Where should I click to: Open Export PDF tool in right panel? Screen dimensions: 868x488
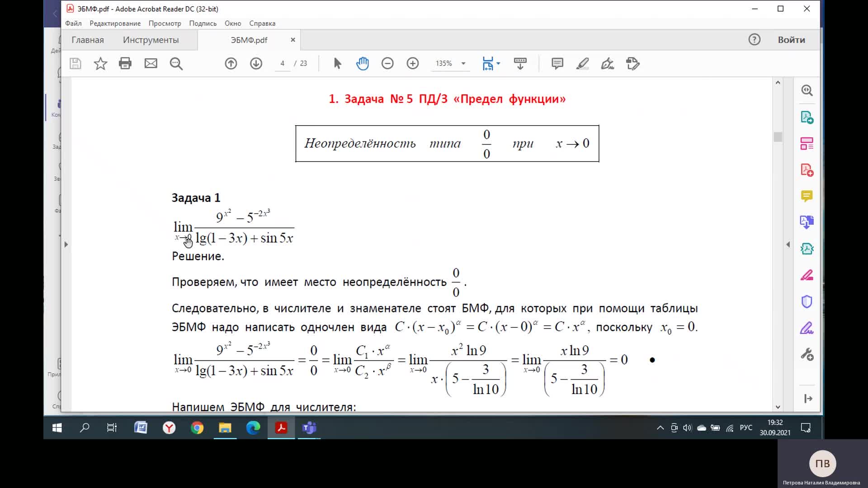click(807, 117)
